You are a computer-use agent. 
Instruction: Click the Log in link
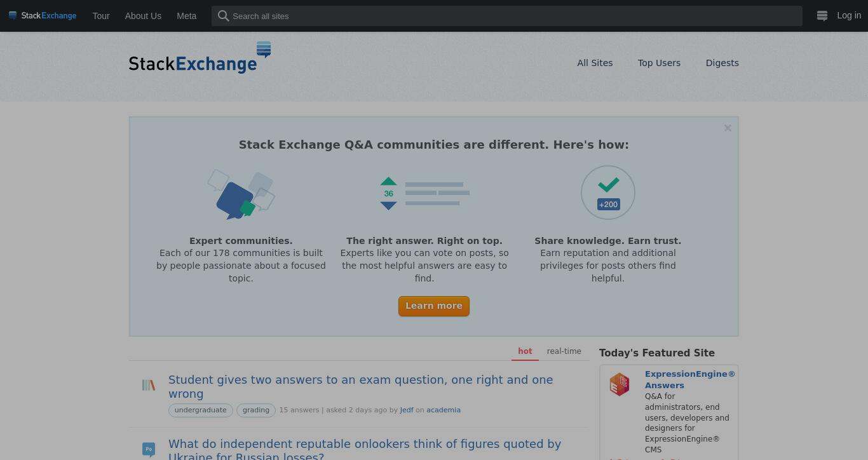849,15
